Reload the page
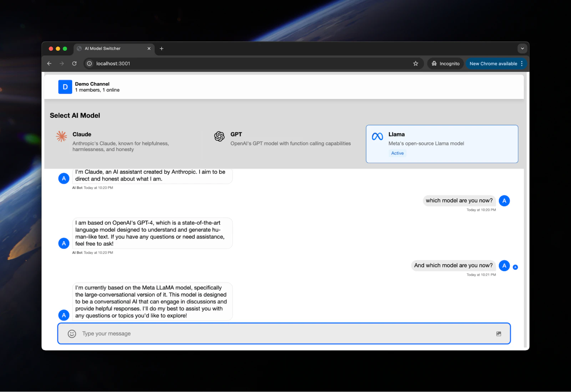Image resolution: width=571 pixels, height=392 pixels. click(74, 63)
